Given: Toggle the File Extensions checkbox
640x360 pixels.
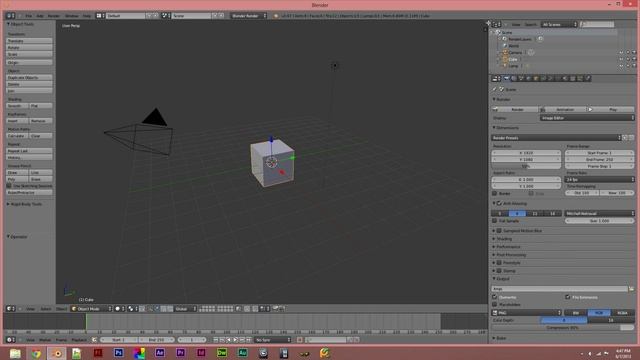Looking at the screenshot, I should click(x=568, y=297).
